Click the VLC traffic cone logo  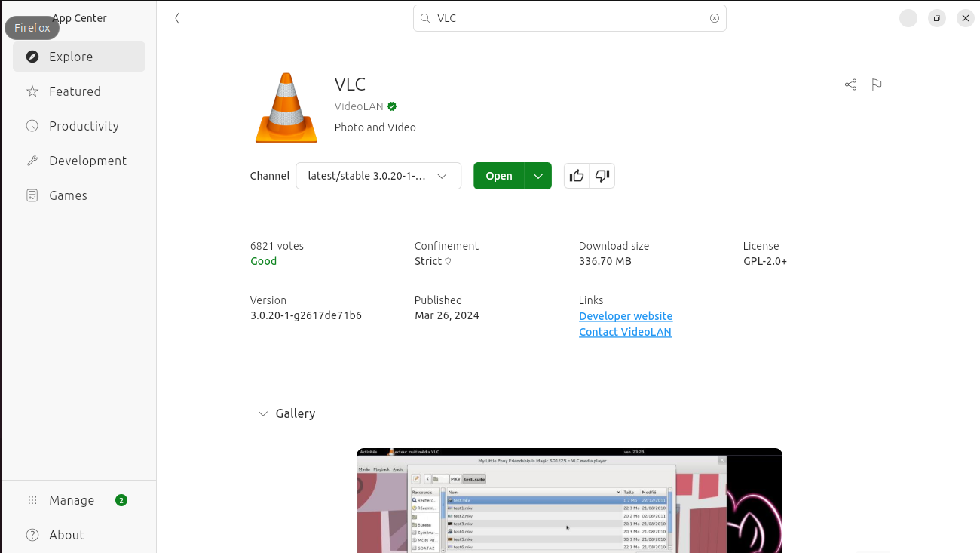pyautogui.click(x=286, y=109)
